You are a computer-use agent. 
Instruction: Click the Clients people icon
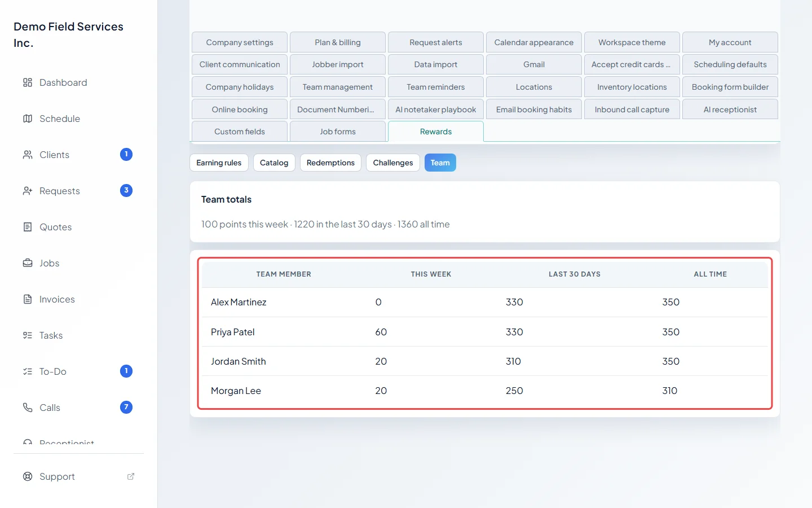coord(28,155)
